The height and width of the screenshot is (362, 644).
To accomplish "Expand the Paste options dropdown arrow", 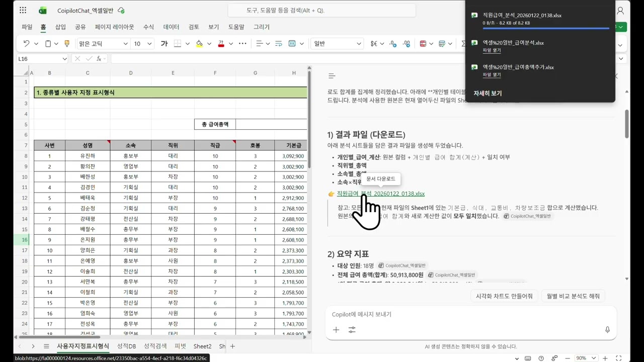I will [57, 44].
